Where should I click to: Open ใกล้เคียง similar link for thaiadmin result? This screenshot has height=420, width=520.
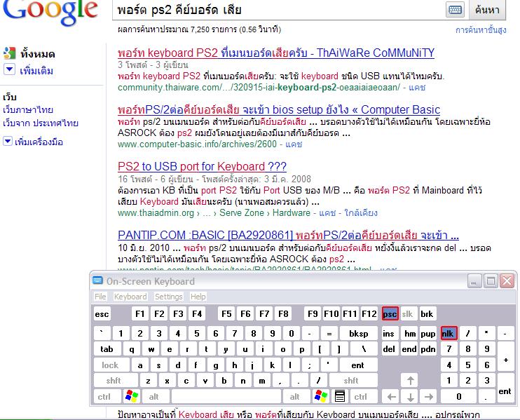[361, 212]
